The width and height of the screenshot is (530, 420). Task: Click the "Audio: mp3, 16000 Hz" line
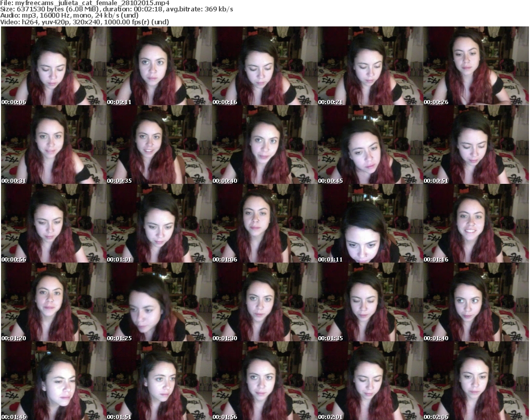[x=69, y=16]
